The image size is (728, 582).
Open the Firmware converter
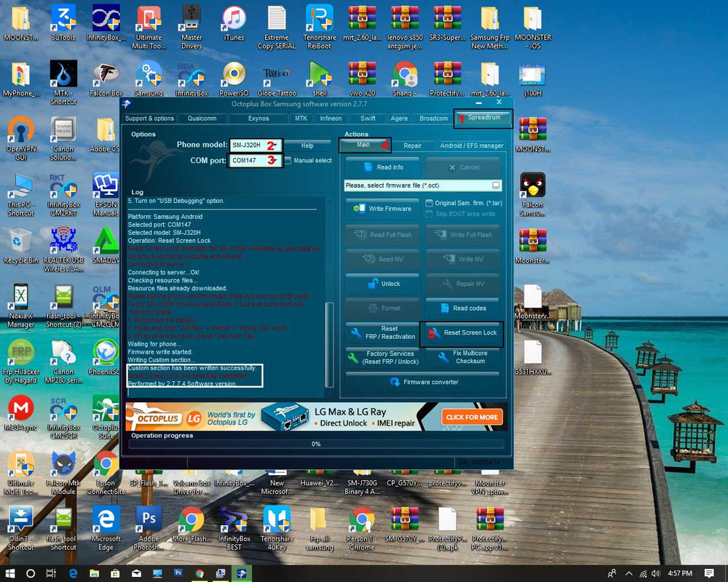(423, 382)
